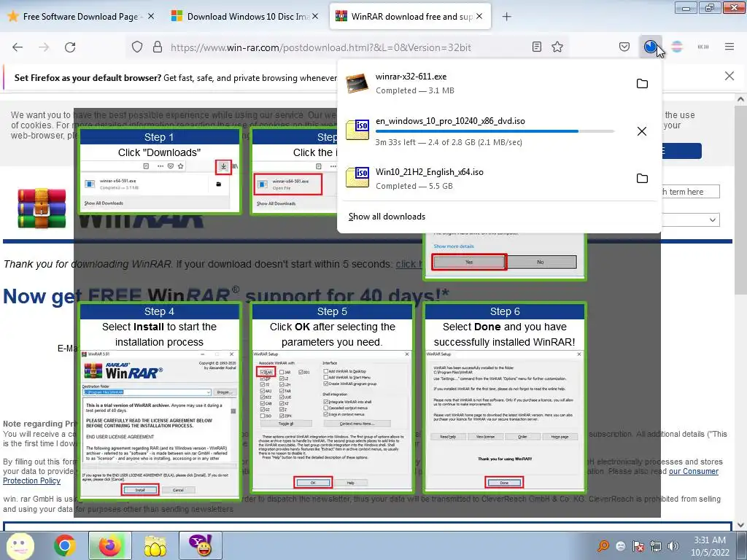This screenshot has width=747, height=560.
Task: Click the search term input field
Action: point(690,192)
